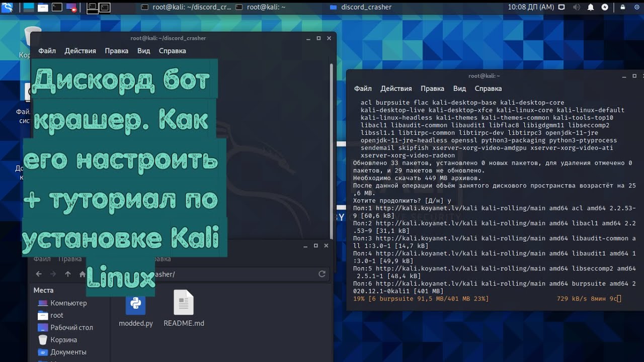Image resolution: width=644 pixels, height=362 pixels.
Task: Click the lock screen icon in the panel
Action: pos(622,7)
